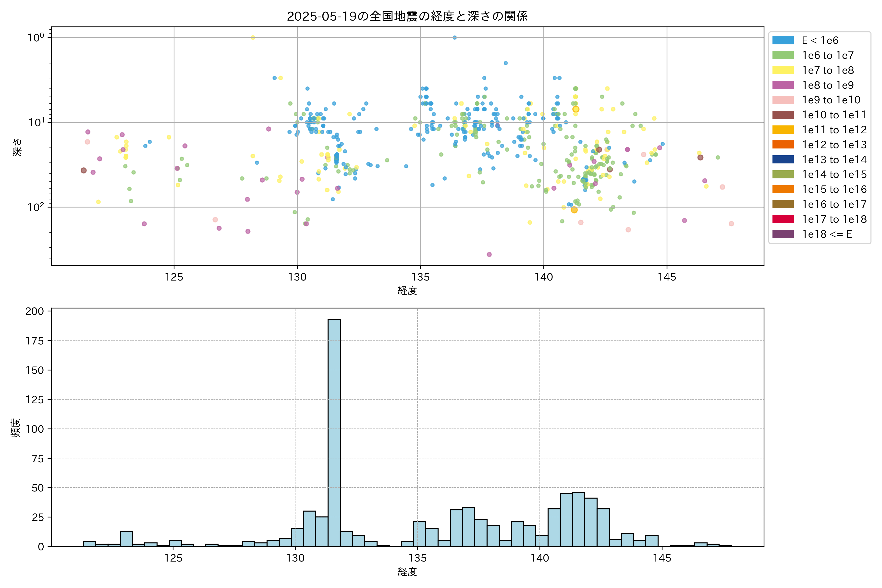The image size is (882, 588).
Task: Click the pink '1e9 to 1e10' legend swatch
Action: tap(783, 100)
